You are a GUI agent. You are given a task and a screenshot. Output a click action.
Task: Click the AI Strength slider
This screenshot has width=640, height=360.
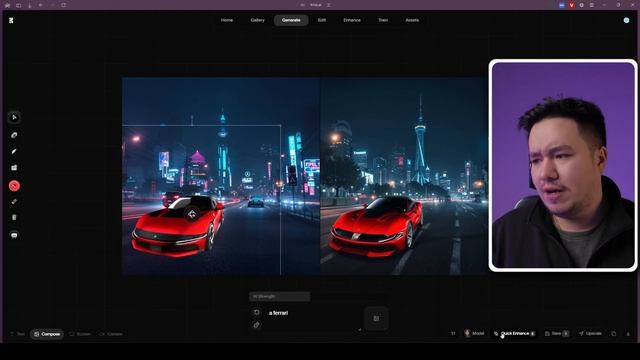280,296
